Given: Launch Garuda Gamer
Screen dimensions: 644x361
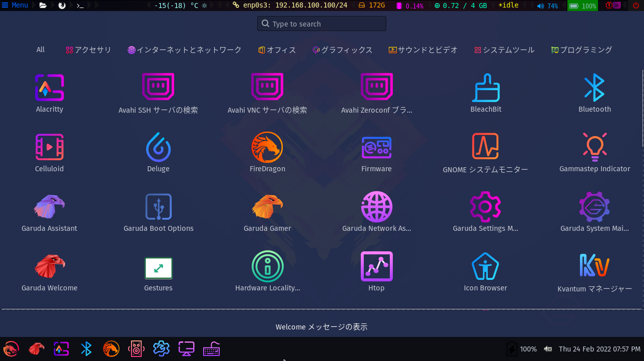Looking at the screenshot, I should pyautogui.click(x=267, y=212).
